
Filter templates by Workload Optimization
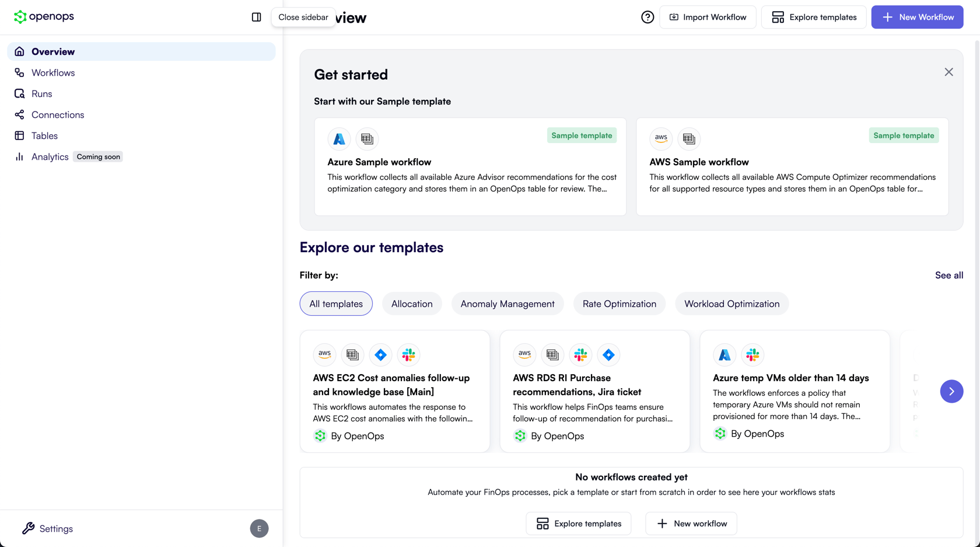click(x=731, y=304)
